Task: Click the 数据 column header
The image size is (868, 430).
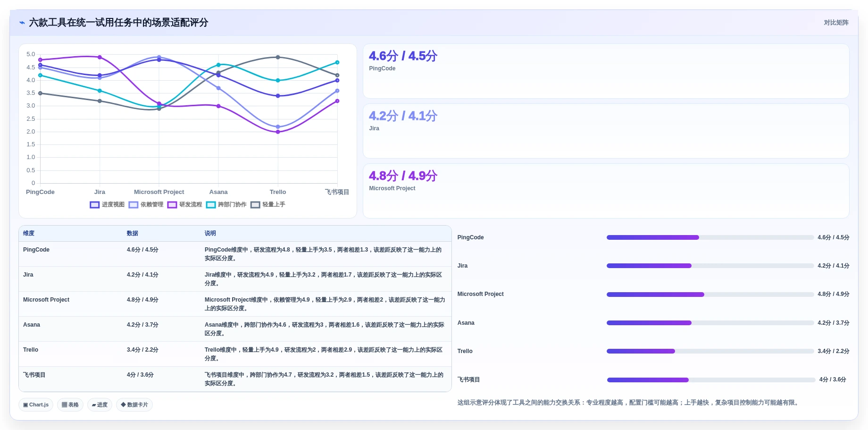Action: click(133, 233)
